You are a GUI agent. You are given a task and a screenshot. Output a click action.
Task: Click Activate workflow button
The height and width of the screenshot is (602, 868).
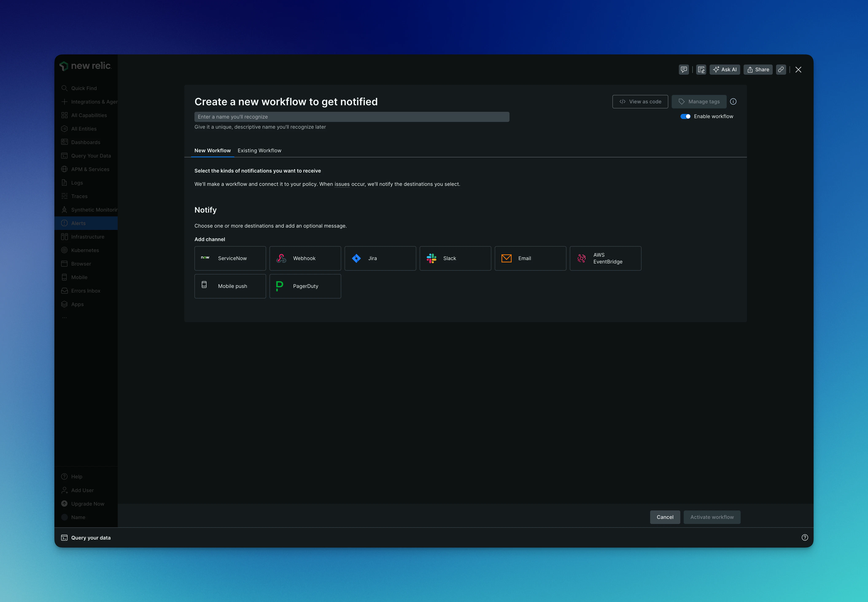click(x=712, y=517)
